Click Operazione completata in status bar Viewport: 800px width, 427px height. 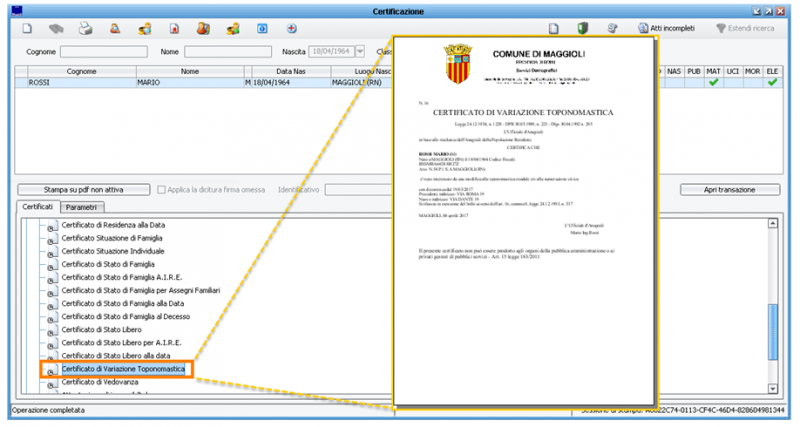tap(48, 410)
